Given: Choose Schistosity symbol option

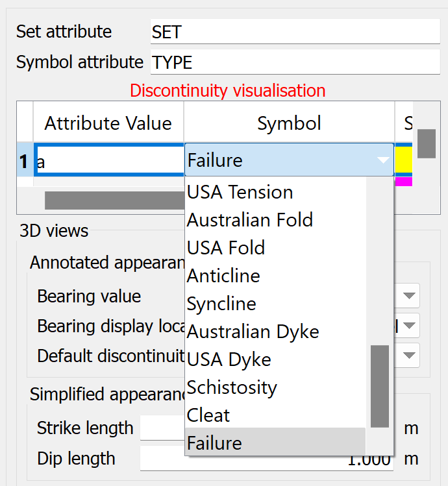Looking at the screenshot, I should 232,387.
